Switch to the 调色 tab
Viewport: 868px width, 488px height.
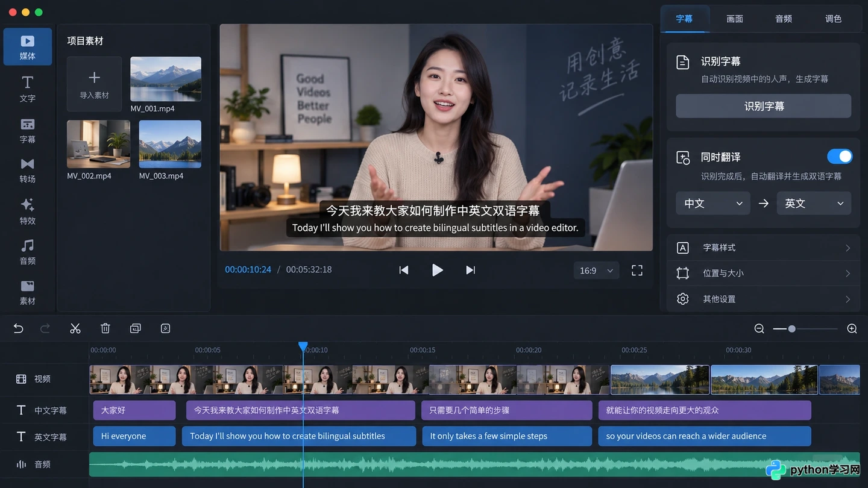(x=834, y=19)
